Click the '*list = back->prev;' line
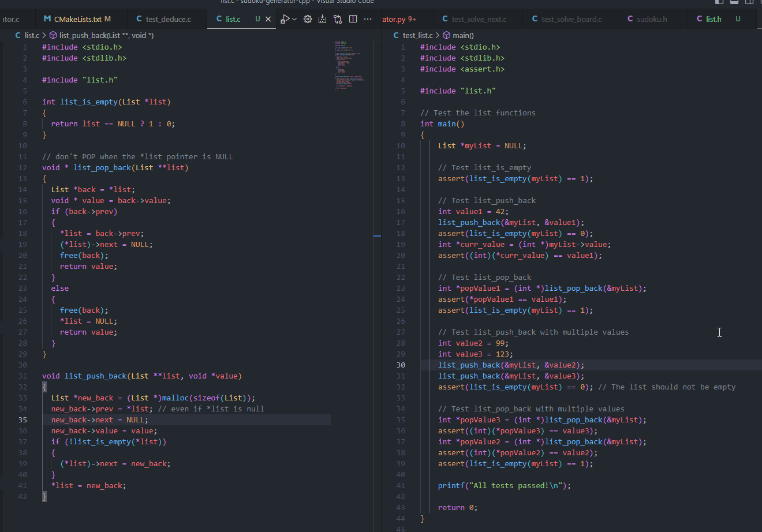This screenshot has width=762, height=532. [102, 233]
